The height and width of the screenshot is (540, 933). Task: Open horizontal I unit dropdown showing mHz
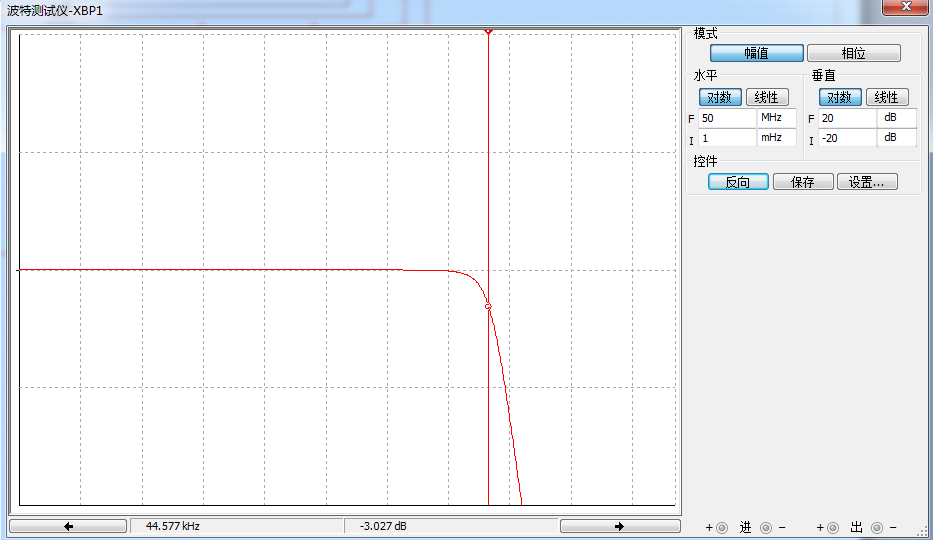point(777,138)
